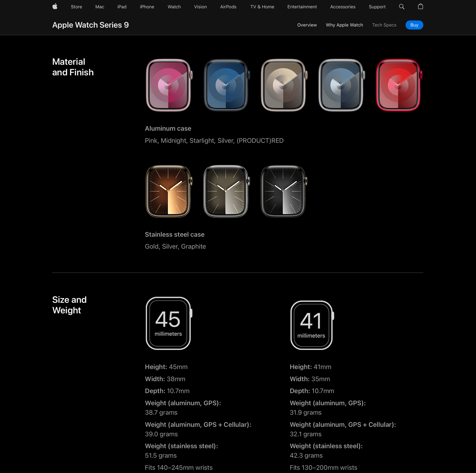Open the AirPods navigation menu

[228, 7]
